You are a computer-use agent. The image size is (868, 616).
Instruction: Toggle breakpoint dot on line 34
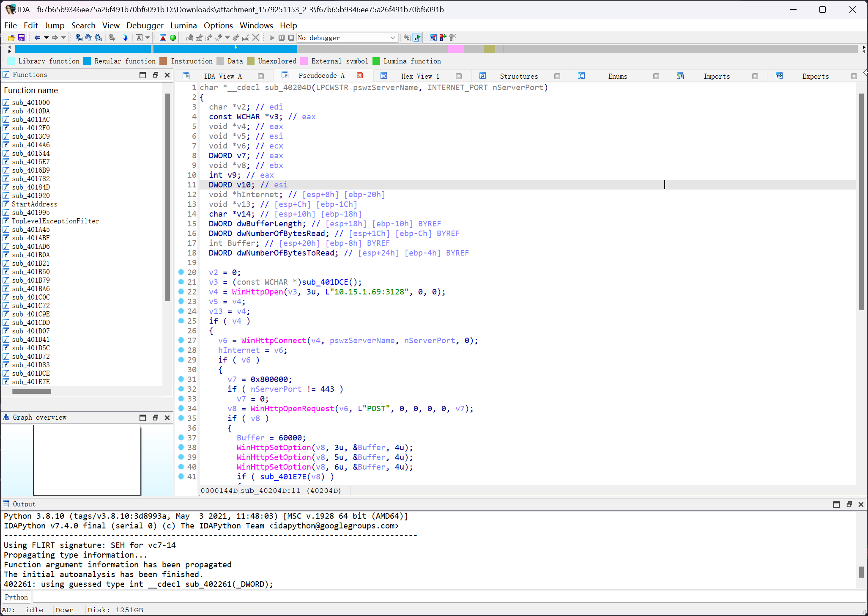[181, 408]
